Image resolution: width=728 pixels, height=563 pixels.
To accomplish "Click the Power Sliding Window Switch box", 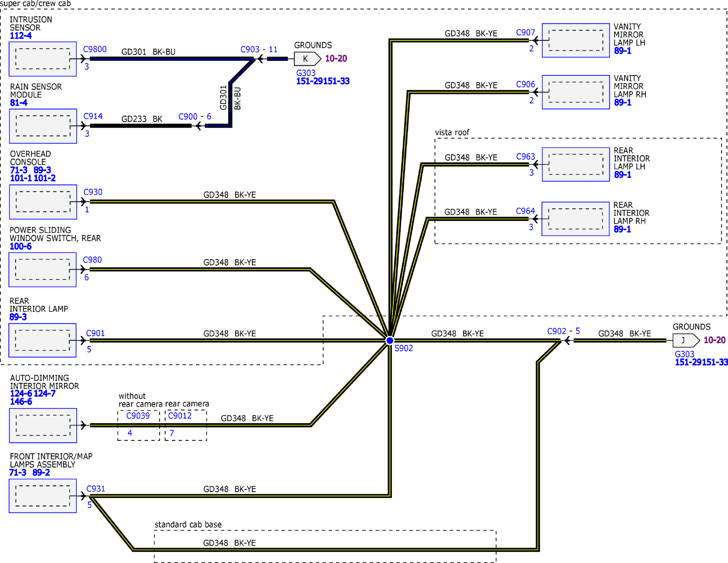I will tap(43, 270).
